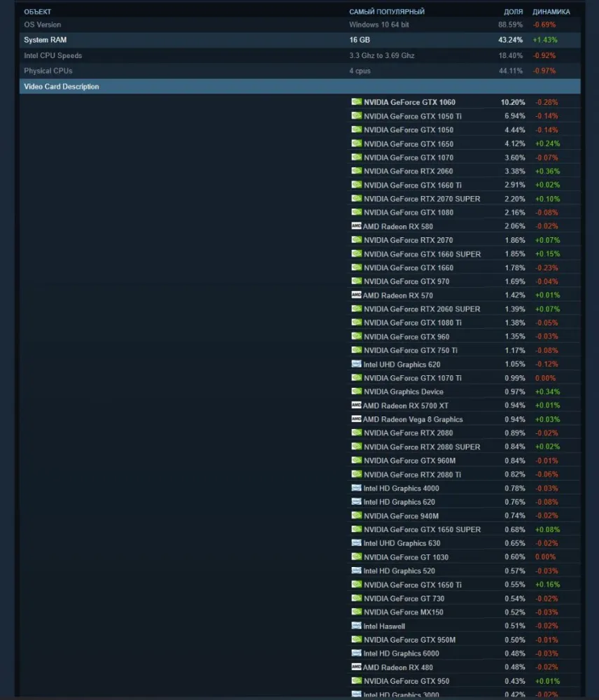Click the САМЫЙ ПОПУЛЯРНЫЙ column header
The height and width of the screenshot is (700, 599).
pyautogui.click(x=386, y=12)
